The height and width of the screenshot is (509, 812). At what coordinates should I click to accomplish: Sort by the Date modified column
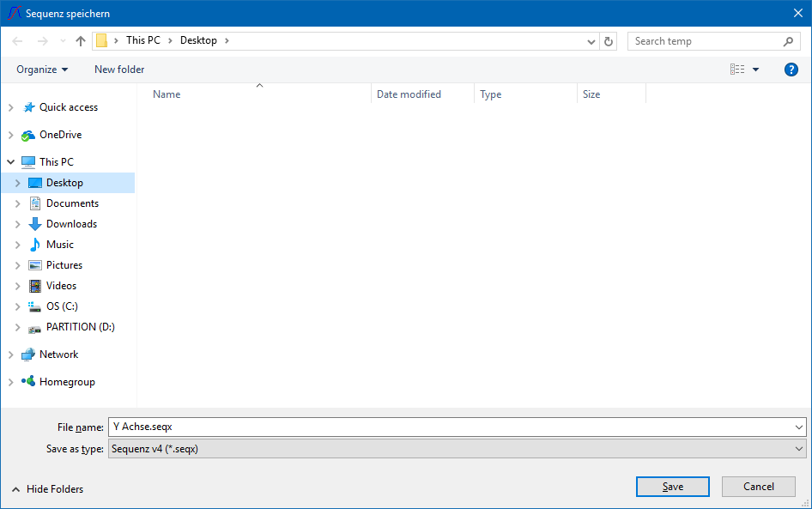pos(409,94)
